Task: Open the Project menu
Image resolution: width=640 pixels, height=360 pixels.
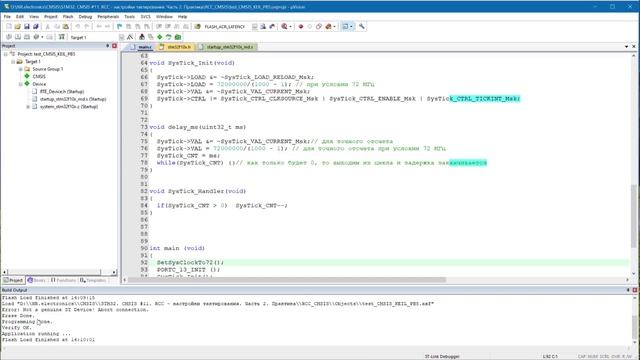Action: (x=51, y=17)
